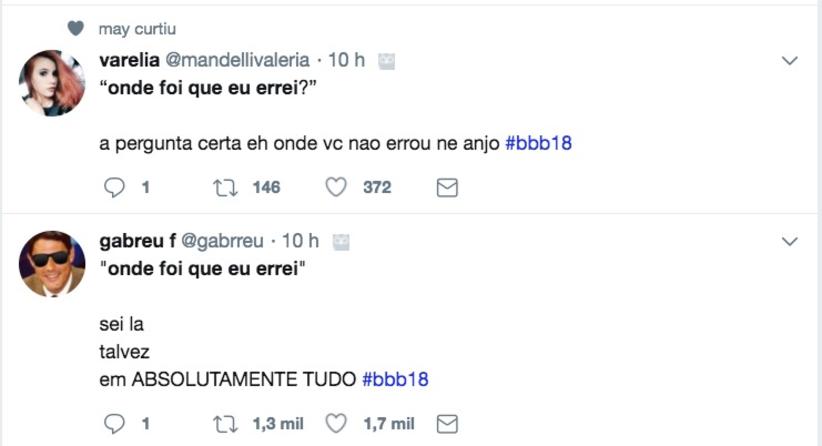Screen dimensions: 822x446
Task: Open varelia's tweet via 10 h timestamp
Action: tap(346, 60)
